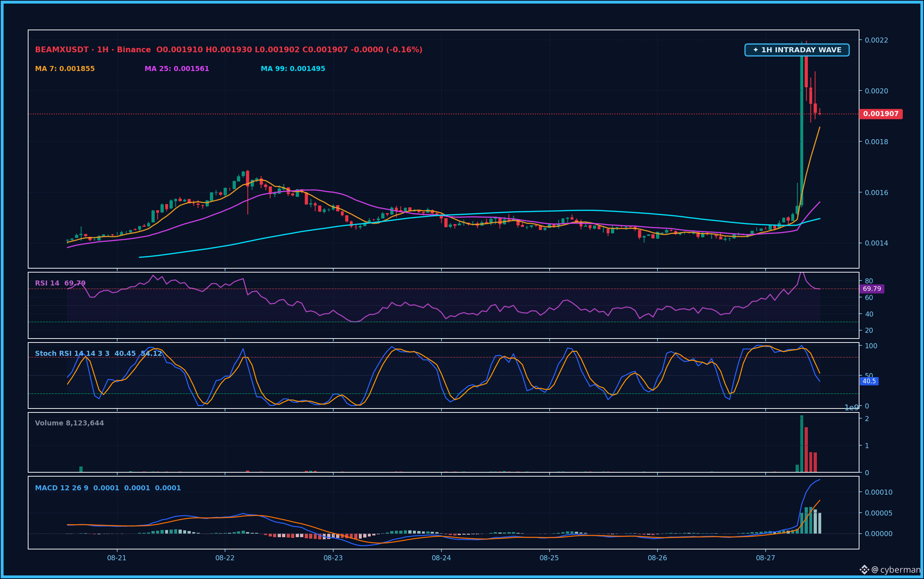Click the red 0.001907 current price tag
The width and height of the screenshot is (924, 579).
pyautogui.click(x=881, y=114)
